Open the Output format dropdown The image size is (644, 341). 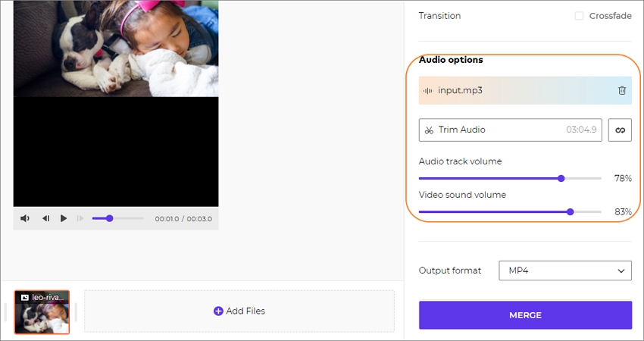[x=565, y=271]
